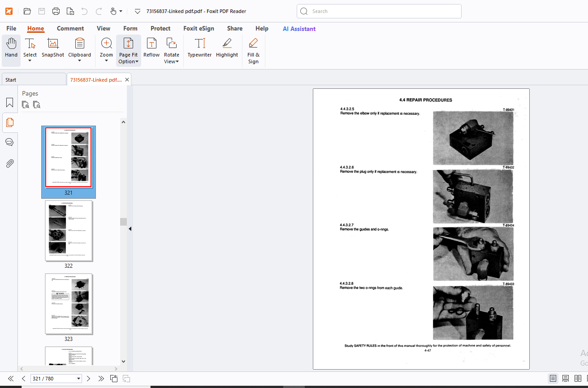
Task: Enable Single Page view mode
Action: 553,379
